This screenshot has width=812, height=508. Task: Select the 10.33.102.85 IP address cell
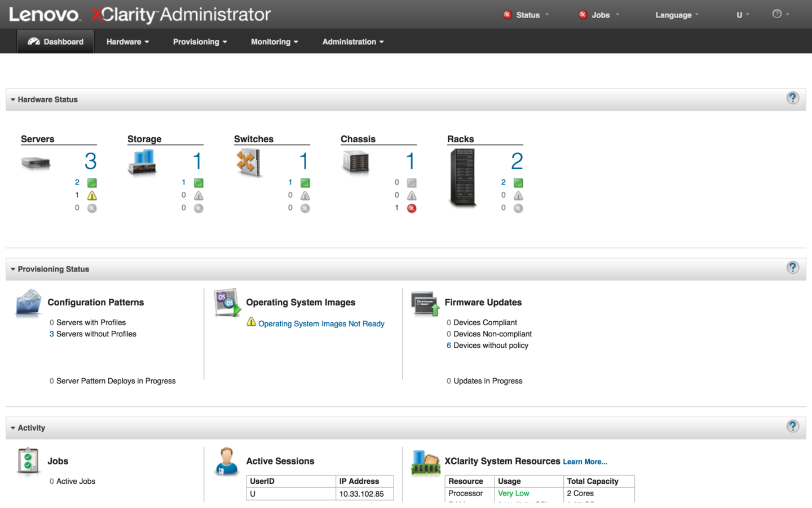(365, 494)
